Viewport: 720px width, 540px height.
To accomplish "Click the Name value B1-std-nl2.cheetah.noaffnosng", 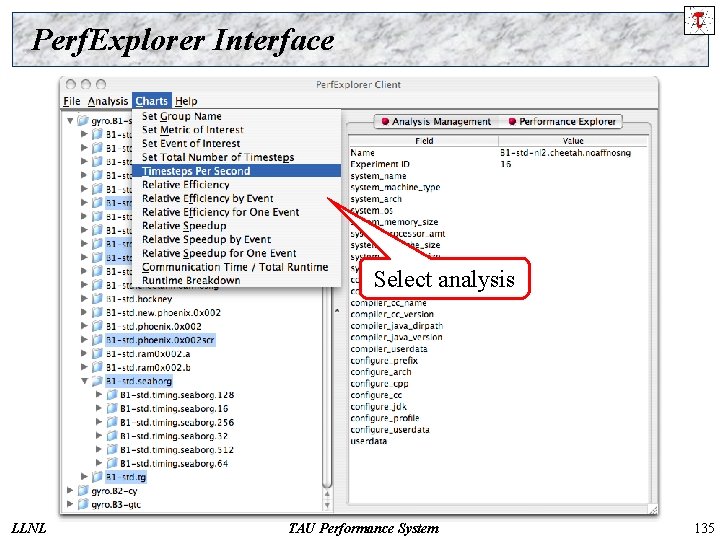I will 565,152.
